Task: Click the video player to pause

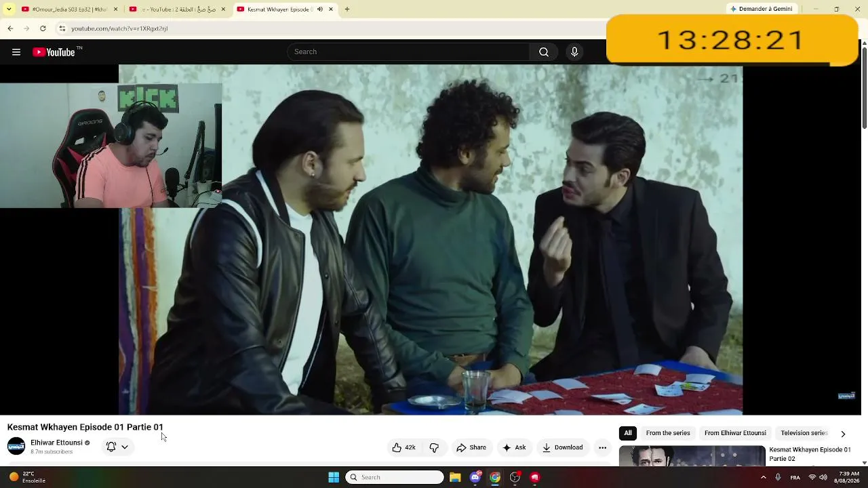Action: click(431, 239)
